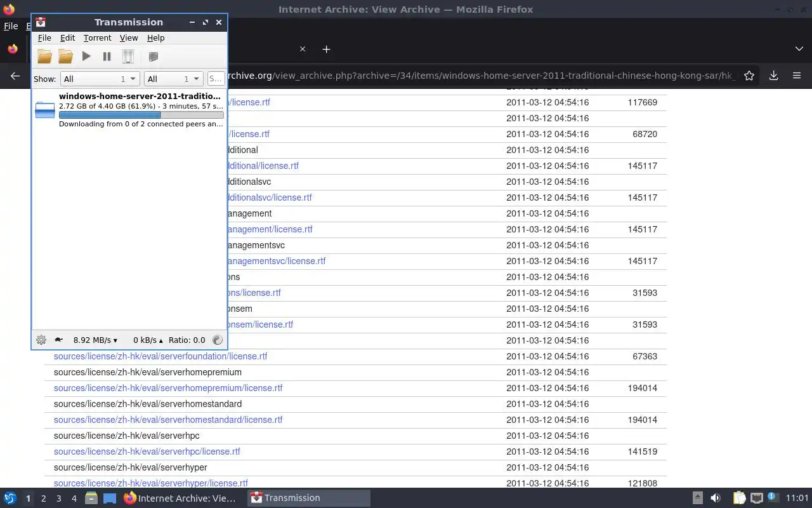Image resolution: width=812 pixels, height=508 pixels.
Task: Open the volume control in system tray
Action: coord(715,498)
